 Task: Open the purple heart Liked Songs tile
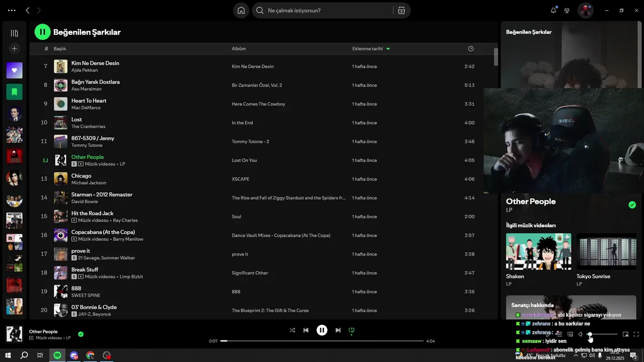point(14,70)
